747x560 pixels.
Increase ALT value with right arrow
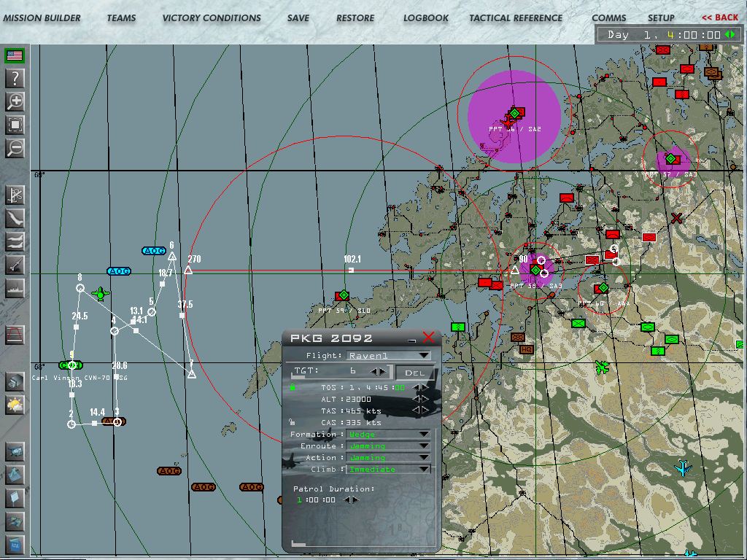tap(424, 399)
